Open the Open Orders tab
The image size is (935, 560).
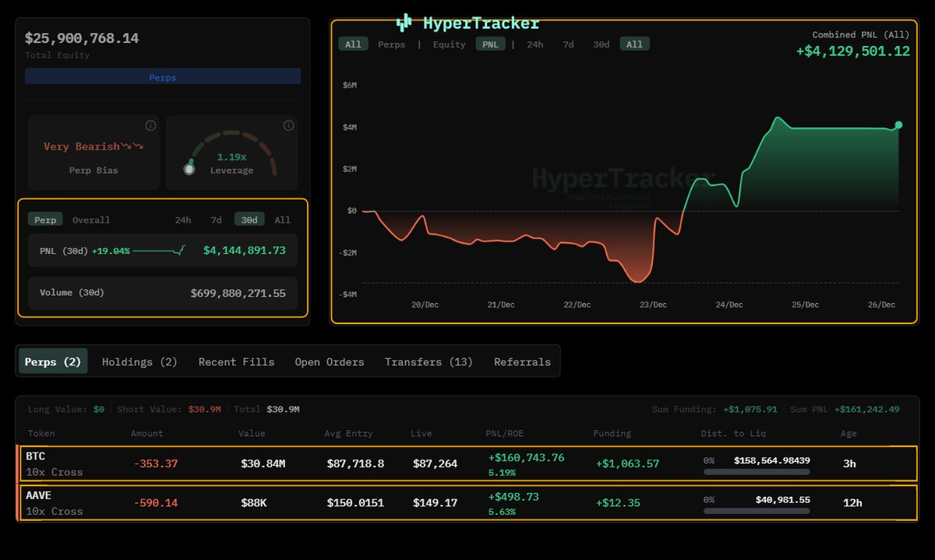point(329,361)
